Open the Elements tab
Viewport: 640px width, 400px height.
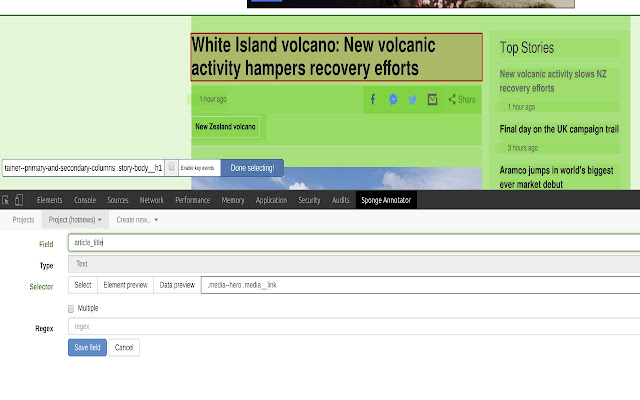(x=49, y=200)
